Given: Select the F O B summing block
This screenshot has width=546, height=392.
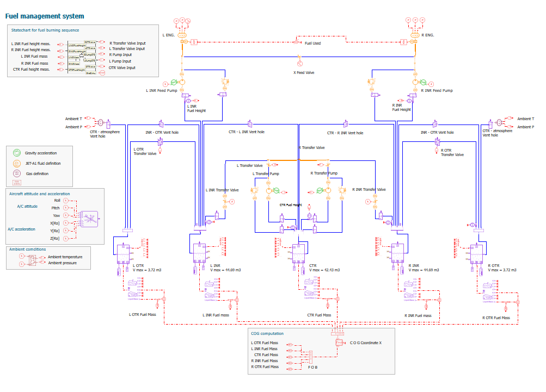Looking at the screenshot, I should (311, 357).
